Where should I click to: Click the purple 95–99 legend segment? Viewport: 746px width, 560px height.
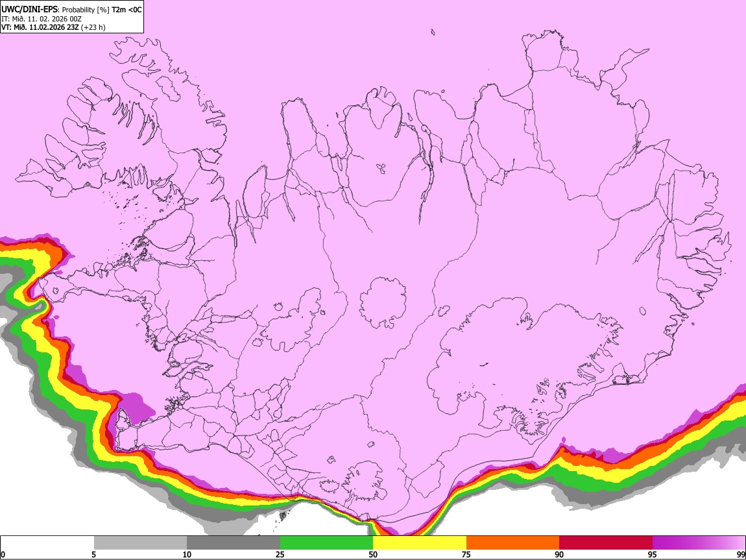point(699,543)
